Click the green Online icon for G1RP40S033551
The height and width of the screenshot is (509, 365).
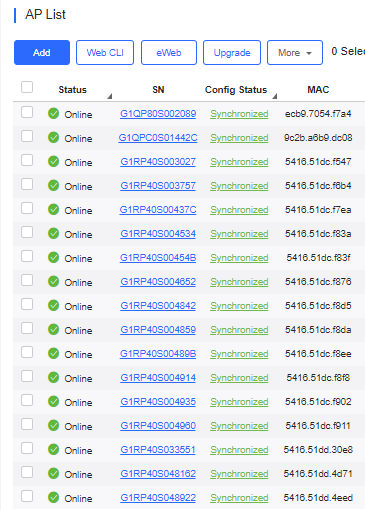(x=53, y=450)
